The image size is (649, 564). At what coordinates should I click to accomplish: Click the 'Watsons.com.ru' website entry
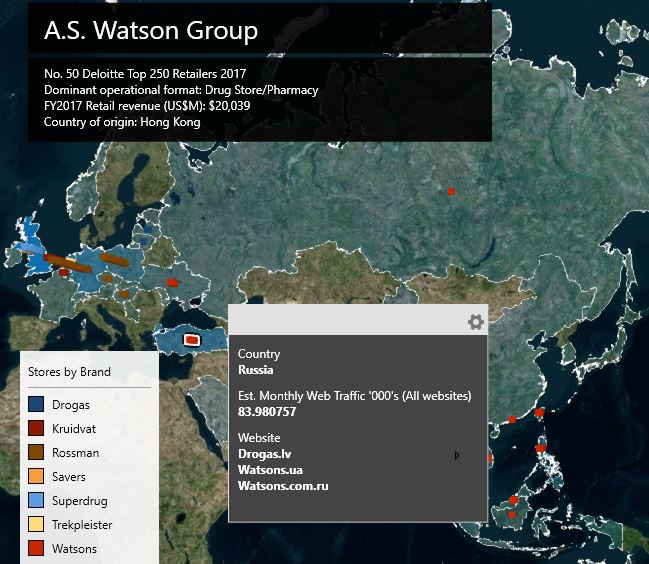[283, 486]
